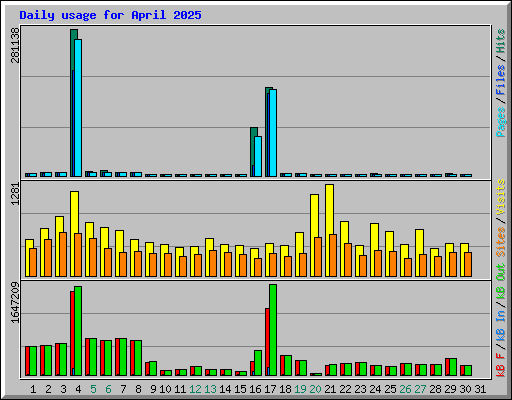Click day 29 on the x-axis

(450, 389)
